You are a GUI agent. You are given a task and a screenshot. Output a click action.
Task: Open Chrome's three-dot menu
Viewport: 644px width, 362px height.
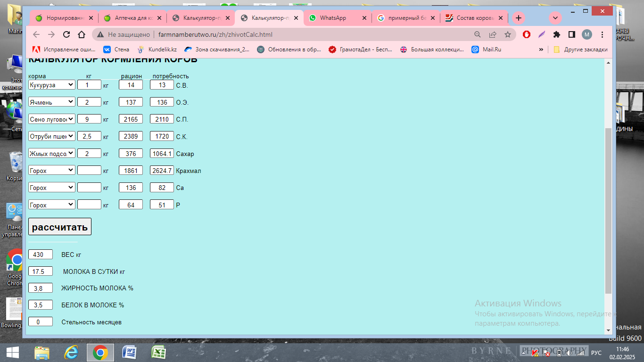[x=602, y=34]
